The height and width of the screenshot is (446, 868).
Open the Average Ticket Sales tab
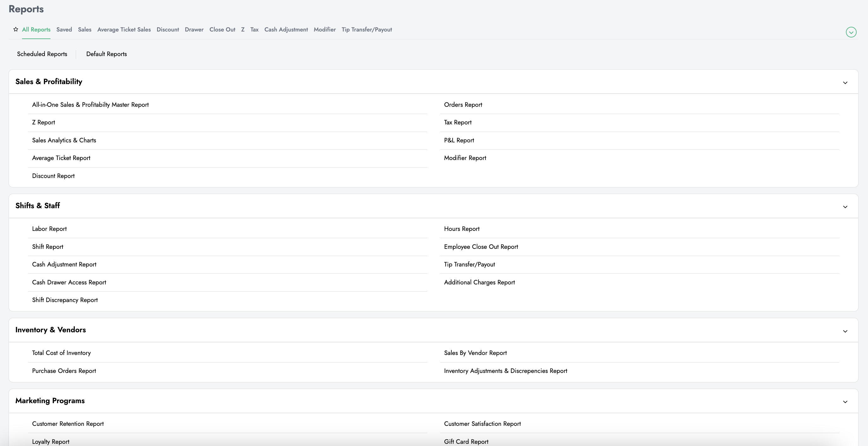tap(124, 30)
